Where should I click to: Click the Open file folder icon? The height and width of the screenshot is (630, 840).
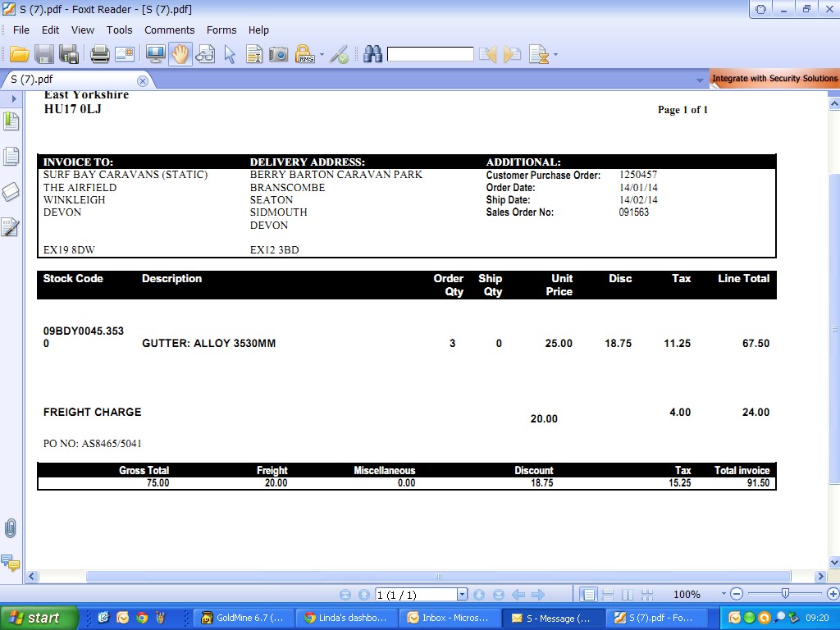click(20, 55)
